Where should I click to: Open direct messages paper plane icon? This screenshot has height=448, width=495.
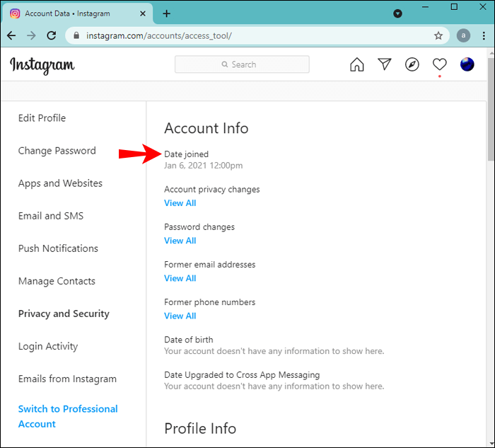point(385,64)
